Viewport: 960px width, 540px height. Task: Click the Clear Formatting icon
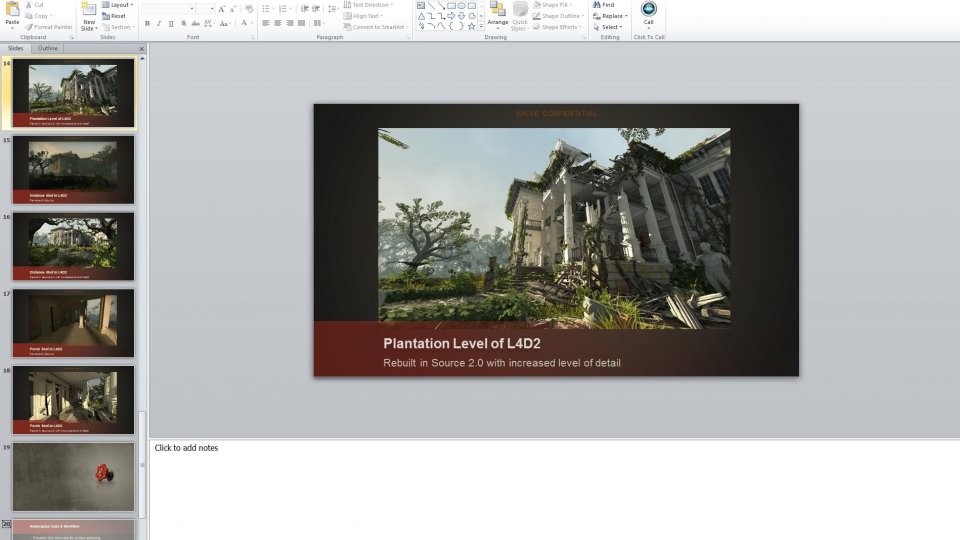[x=249, y=9]
